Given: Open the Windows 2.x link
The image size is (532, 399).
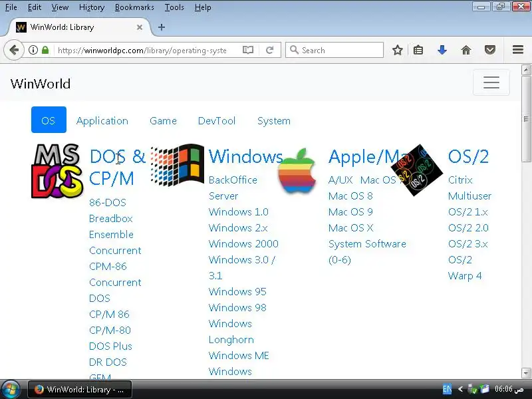Looking at the screenshot, I should (x=238, y=227).
